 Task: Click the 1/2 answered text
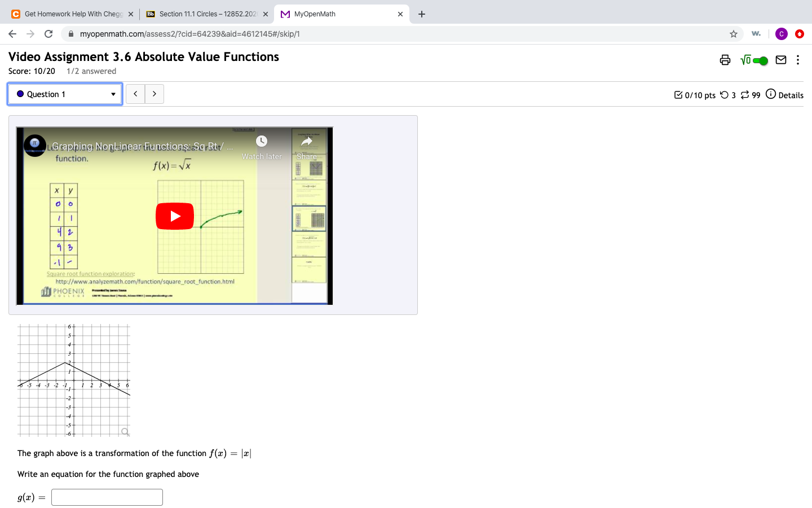[x=91, y=71]
